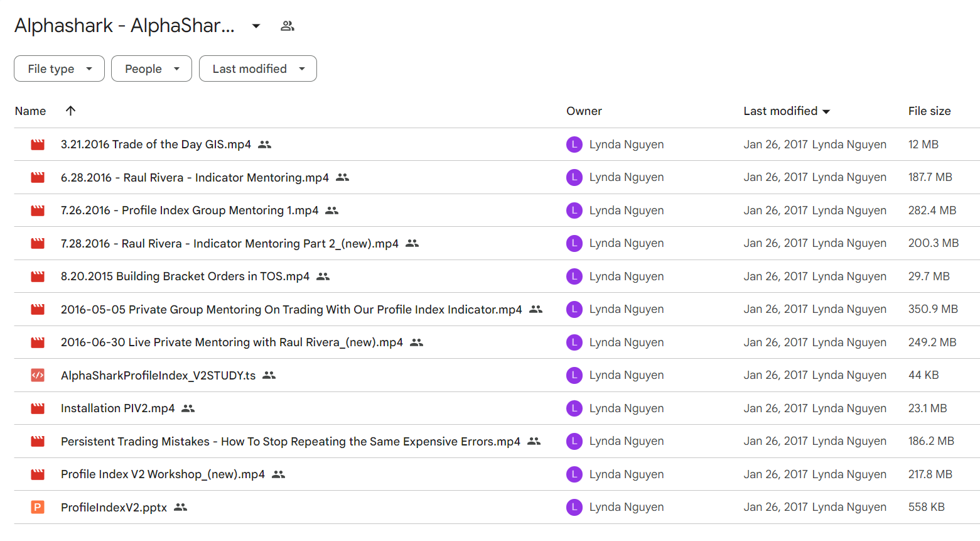980x541 pixels.
Task: Click the 558 KB file size value
Action: click(x=926, y=507)
